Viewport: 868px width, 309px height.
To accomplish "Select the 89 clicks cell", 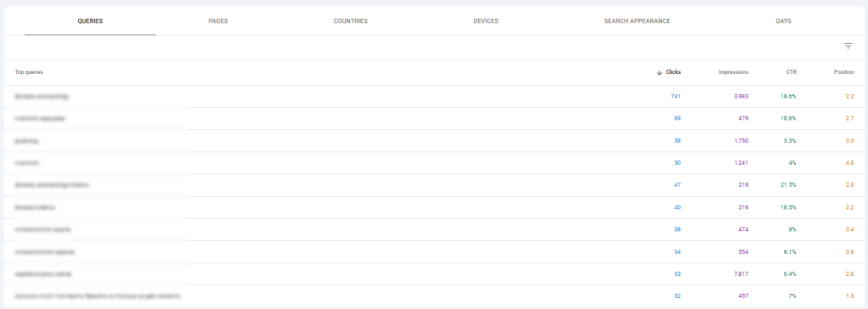I will coord(677,119).
